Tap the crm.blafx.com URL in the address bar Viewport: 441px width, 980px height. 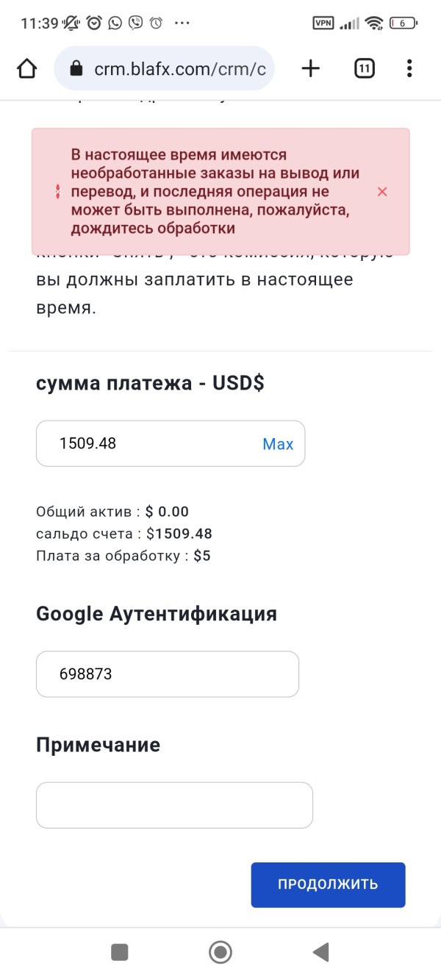179,69
